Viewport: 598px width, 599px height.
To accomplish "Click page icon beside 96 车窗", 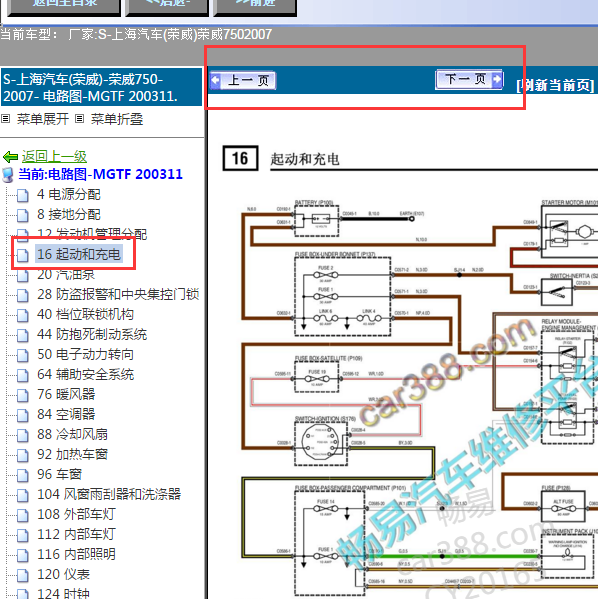I will tap(23, 475).
